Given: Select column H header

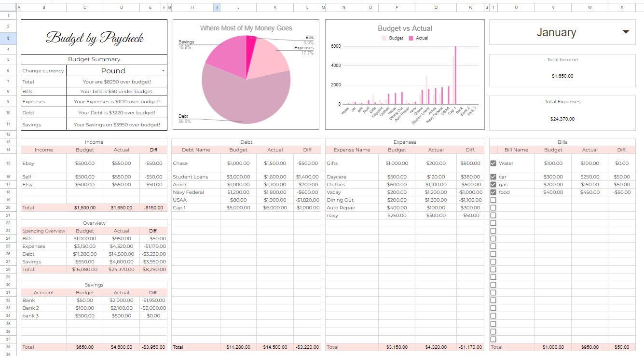Looking at the screenshot, I should click(x=193, y=7).
